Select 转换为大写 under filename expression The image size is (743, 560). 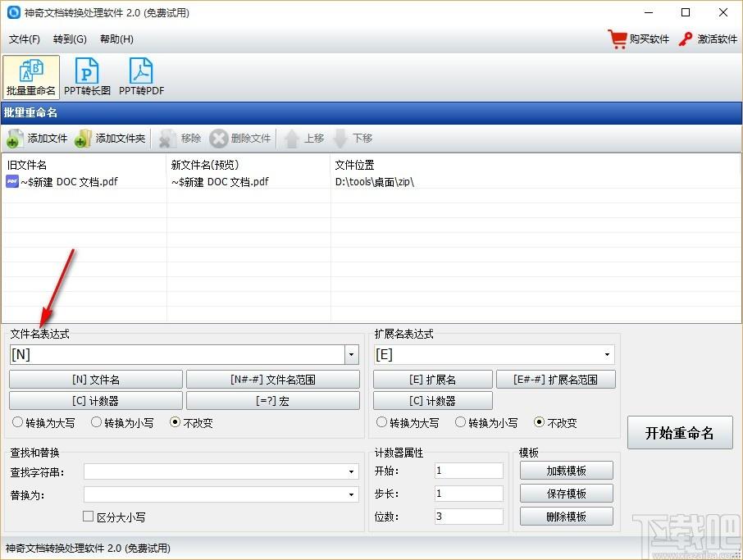click(x=18, y=423)
